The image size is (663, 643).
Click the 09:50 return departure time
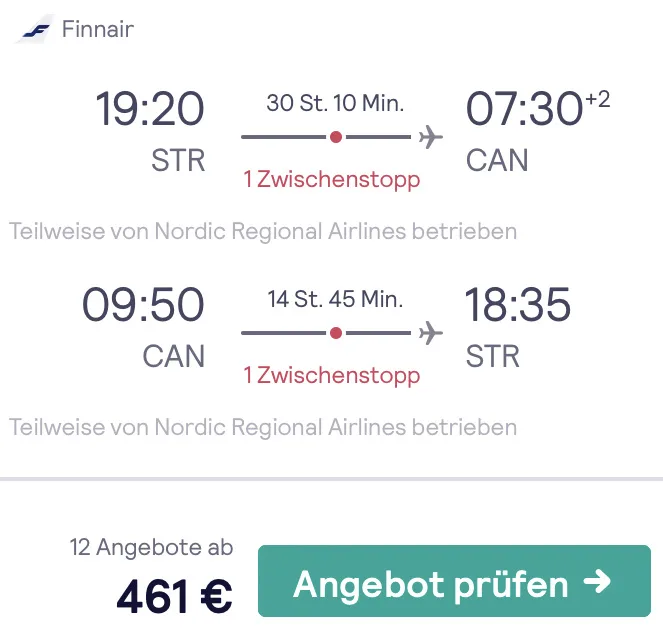pyautogui.click(x=143, y=305)
